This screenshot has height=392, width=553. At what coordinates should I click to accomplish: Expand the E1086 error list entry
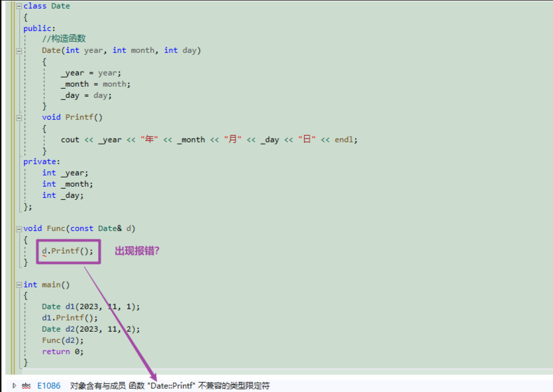[x=14, y=385]
